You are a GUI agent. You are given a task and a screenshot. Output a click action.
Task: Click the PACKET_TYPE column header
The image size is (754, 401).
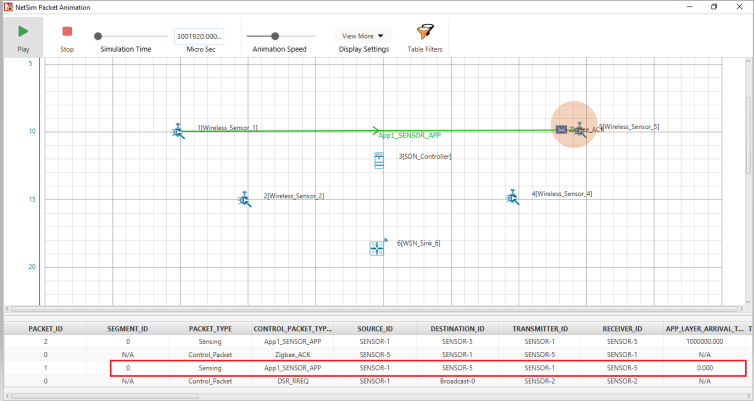[210, 327]
